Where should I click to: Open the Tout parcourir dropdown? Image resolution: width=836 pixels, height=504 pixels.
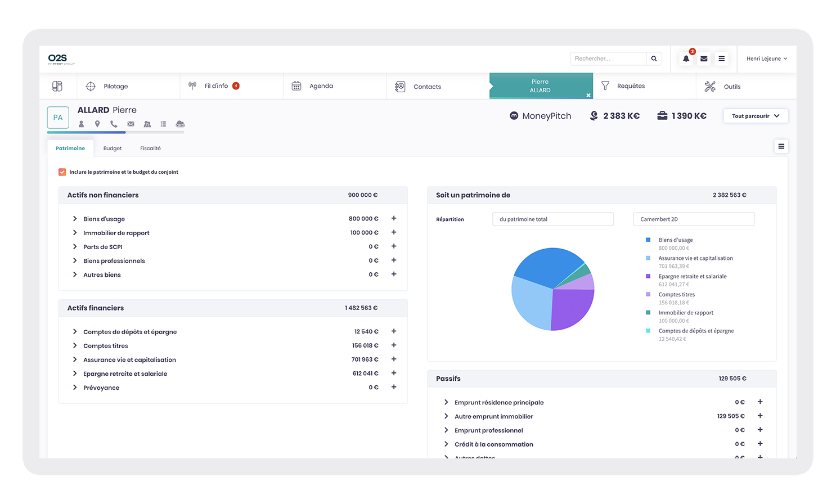coord(756,116)
